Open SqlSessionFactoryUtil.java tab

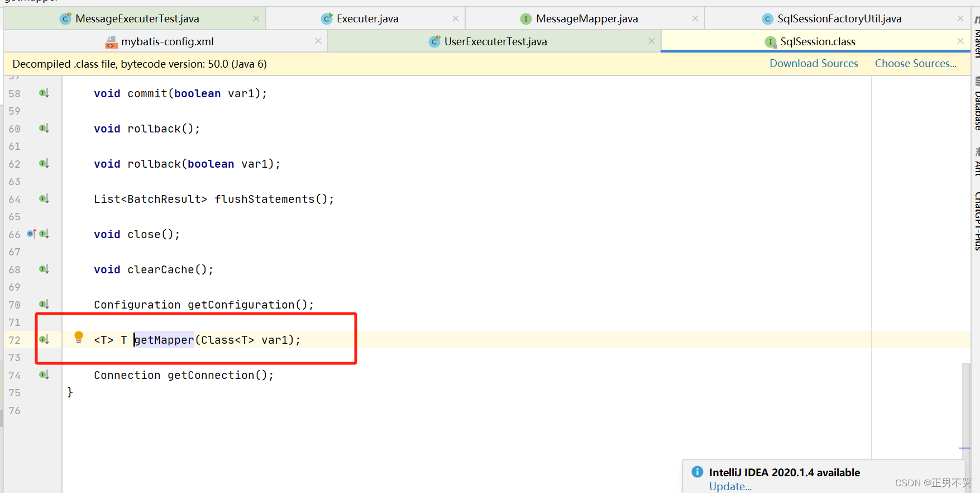coord(839,18)
